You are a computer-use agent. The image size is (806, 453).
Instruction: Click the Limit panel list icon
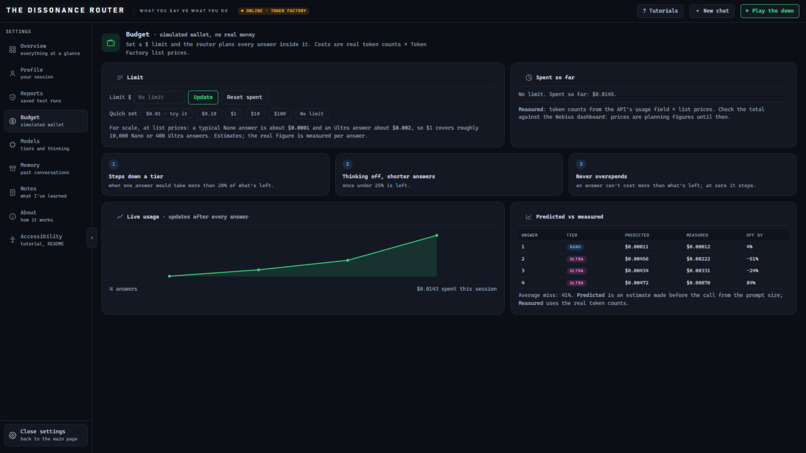pyautogui.click(x=120, y=78)
